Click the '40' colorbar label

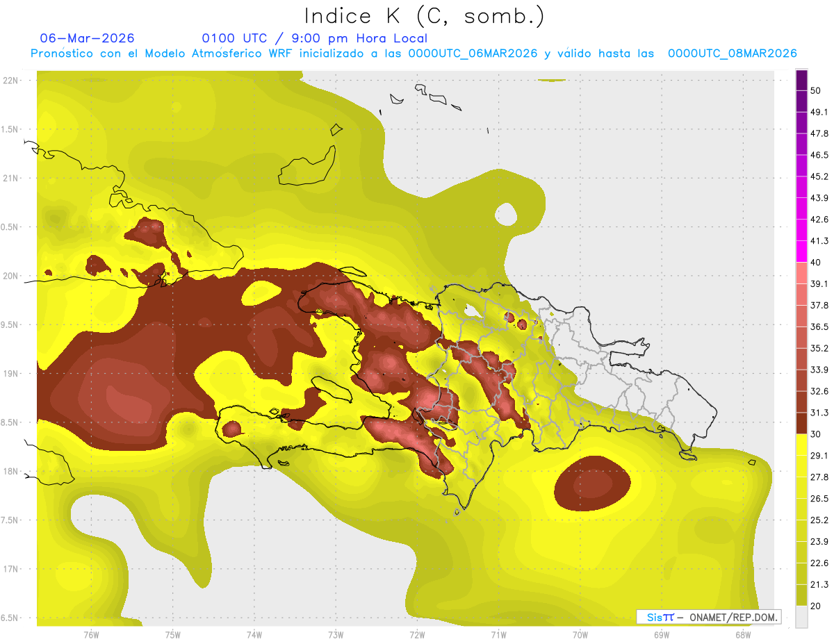pos(815,263)
